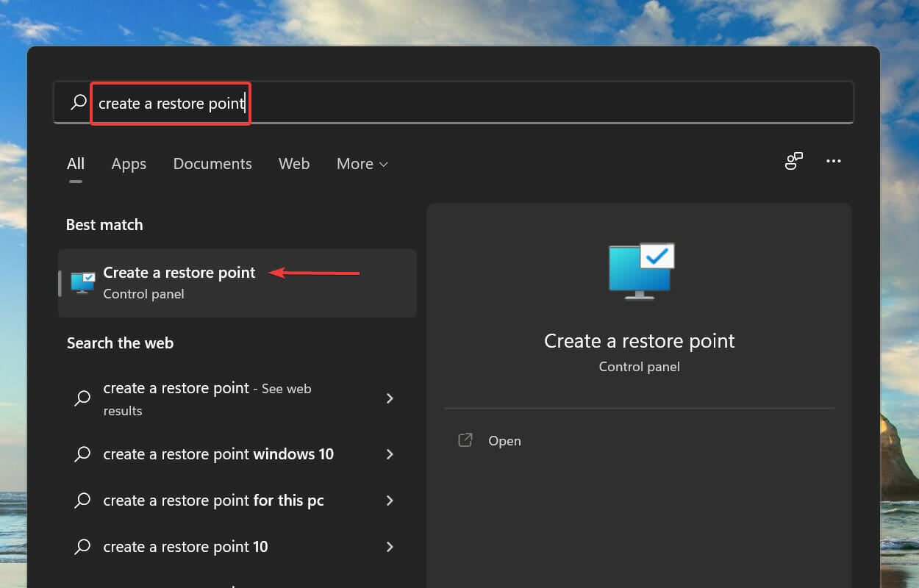Click the large monitor icon in preview pane
The image size is (919, 588).
pos(641,270)
